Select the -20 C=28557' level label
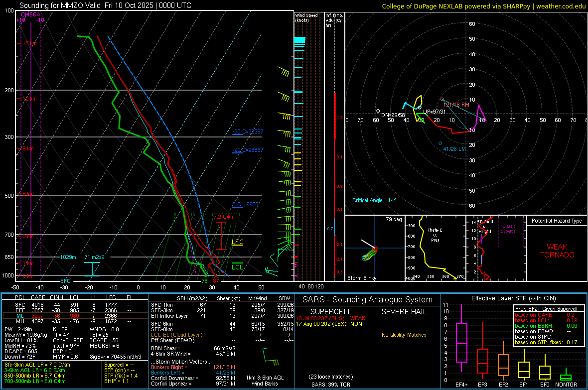This screenshot has height=390, width=588. coord(248,150)
